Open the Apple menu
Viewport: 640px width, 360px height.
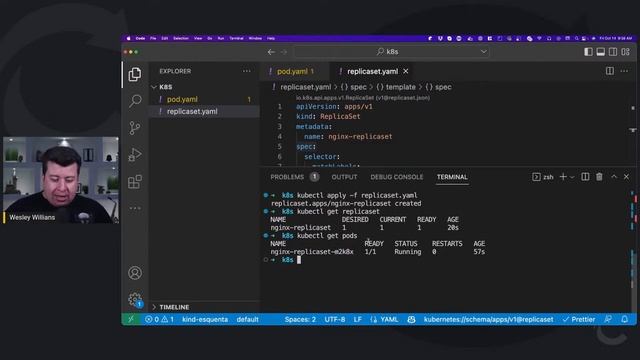[128, 38]
